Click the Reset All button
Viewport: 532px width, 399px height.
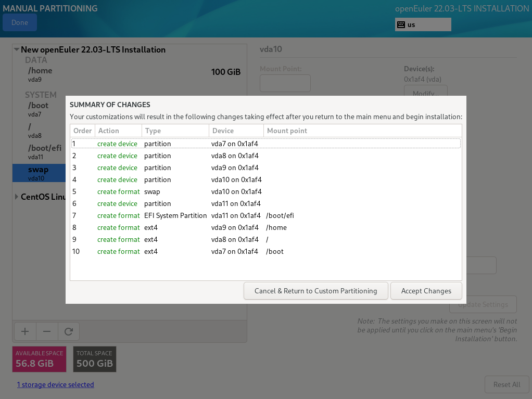pos(506,384)
